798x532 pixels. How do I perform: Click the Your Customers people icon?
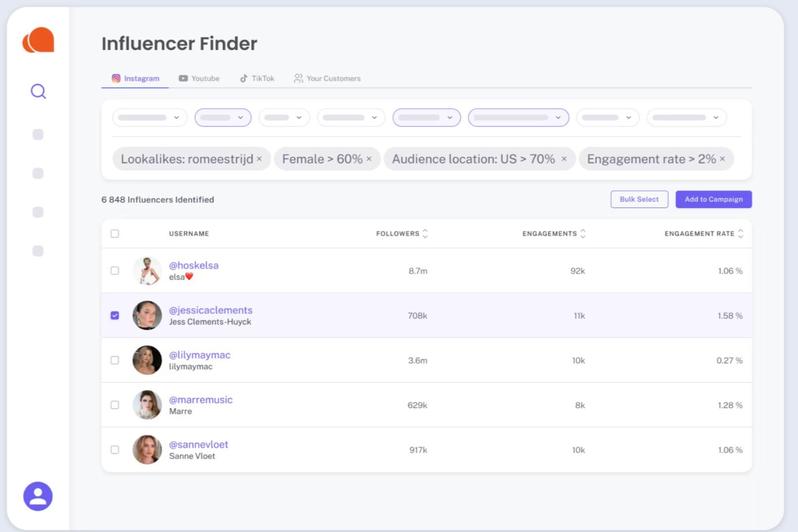[x=298, y=78]
